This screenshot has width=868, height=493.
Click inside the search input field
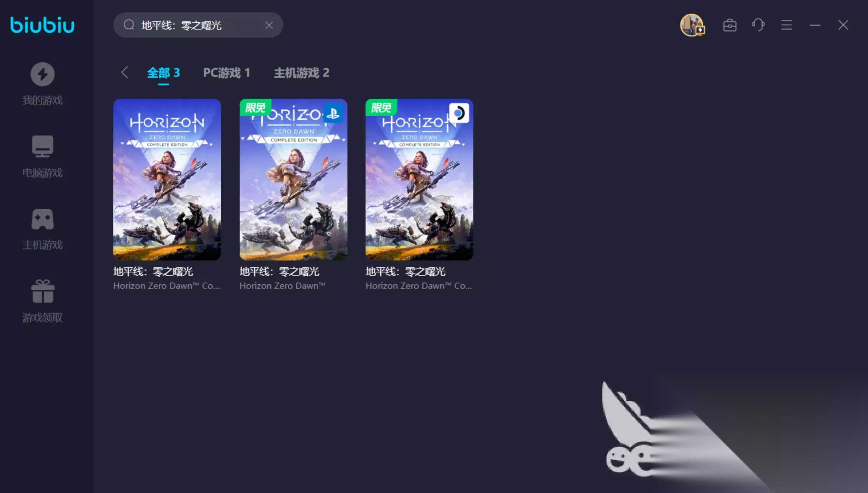pos(200,25)
